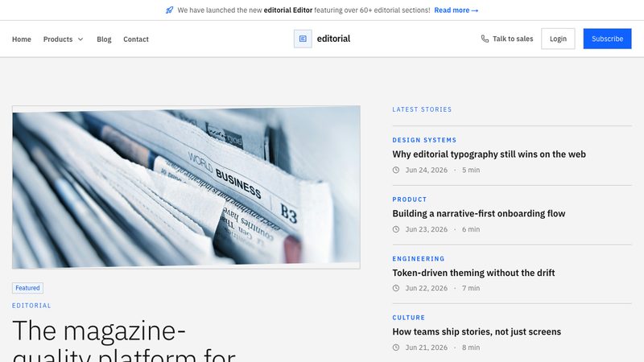Click the Talk to sales link
Viewport: 644px width, 362px height.
(507, 39)
